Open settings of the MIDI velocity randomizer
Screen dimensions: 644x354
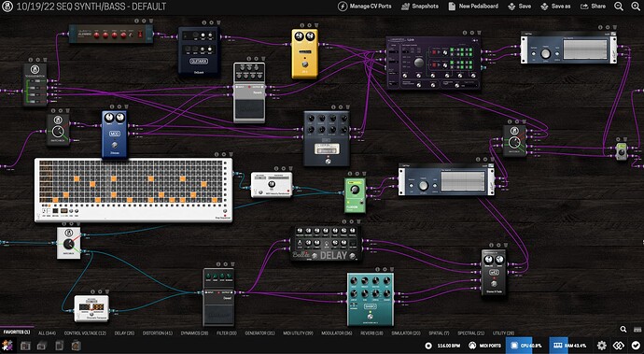click(x=283, y=168)
